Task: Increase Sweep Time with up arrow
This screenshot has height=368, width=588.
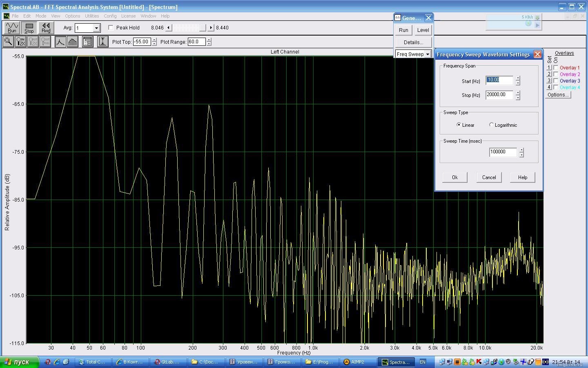Action: (521, 150)
